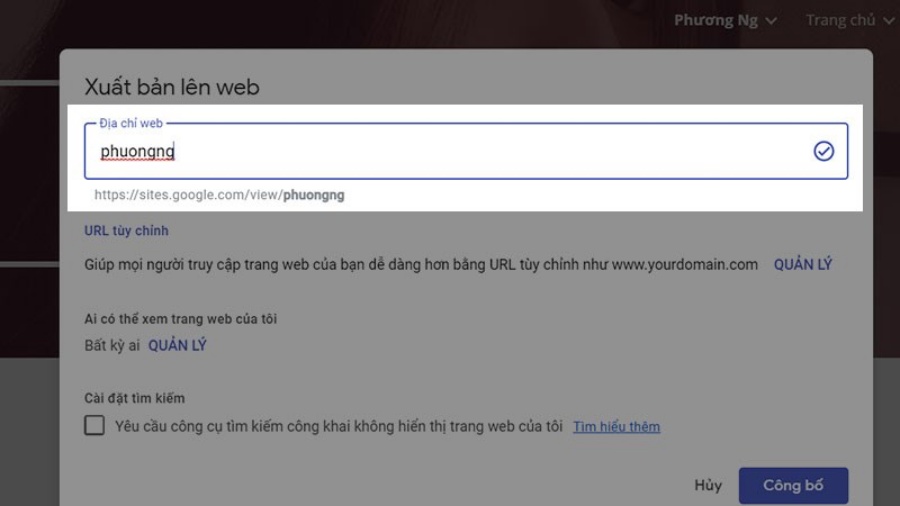This screenshot has width=900, height=506.
Task: Click the Bất kỳ ai visibility text
Action: pyautogui.click(x=112, y=345)
